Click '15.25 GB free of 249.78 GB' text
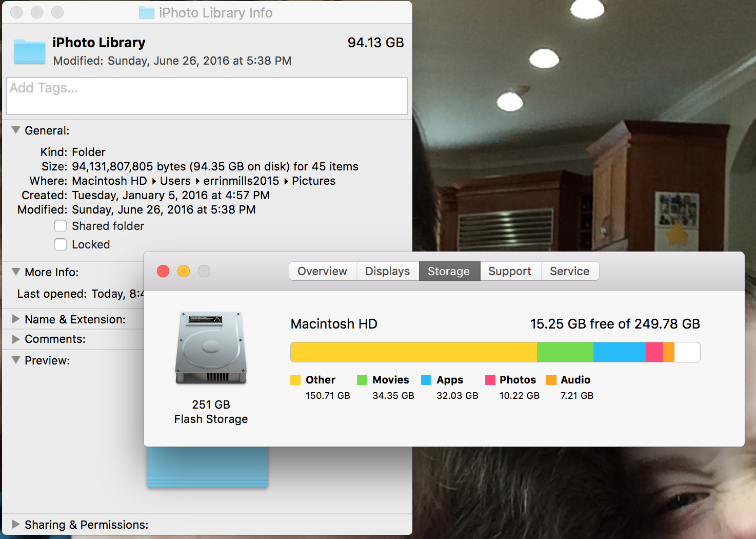Viewport: 756px width, 539px height. [x=615, y=324]
